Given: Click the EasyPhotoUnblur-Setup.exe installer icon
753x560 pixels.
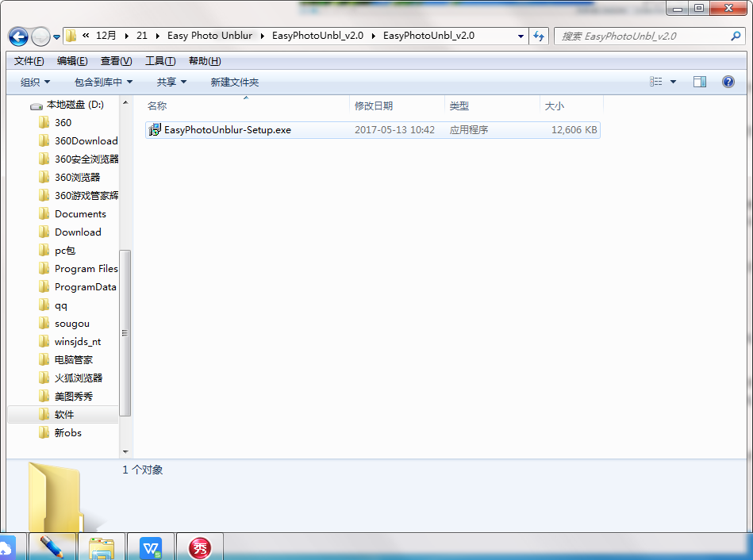Looking at the screenshot, I should pyautogui.click(x=155, y=129).
